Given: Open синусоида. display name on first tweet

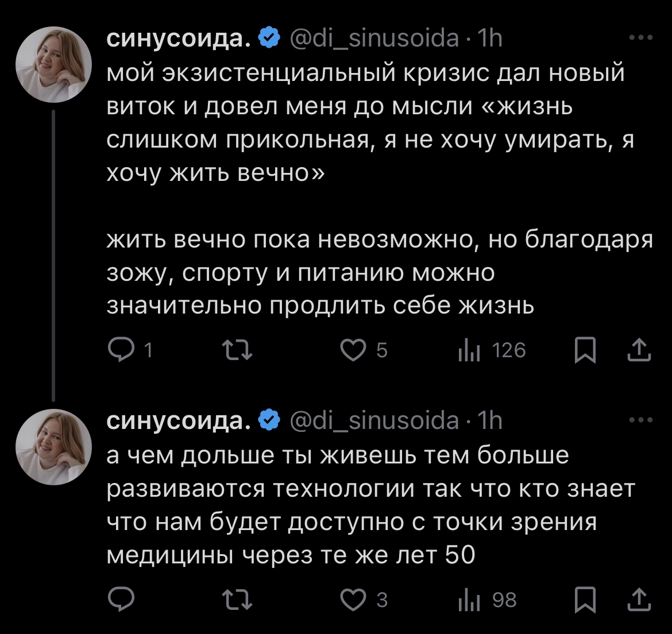Looking at the screenshot, I should [179, 38].
